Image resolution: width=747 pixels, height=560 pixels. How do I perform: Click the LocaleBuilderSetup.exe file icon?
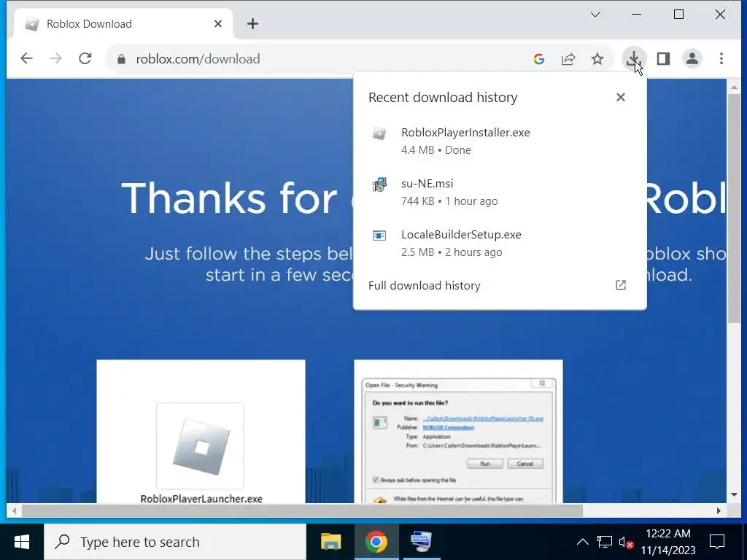tap(379, 236)
